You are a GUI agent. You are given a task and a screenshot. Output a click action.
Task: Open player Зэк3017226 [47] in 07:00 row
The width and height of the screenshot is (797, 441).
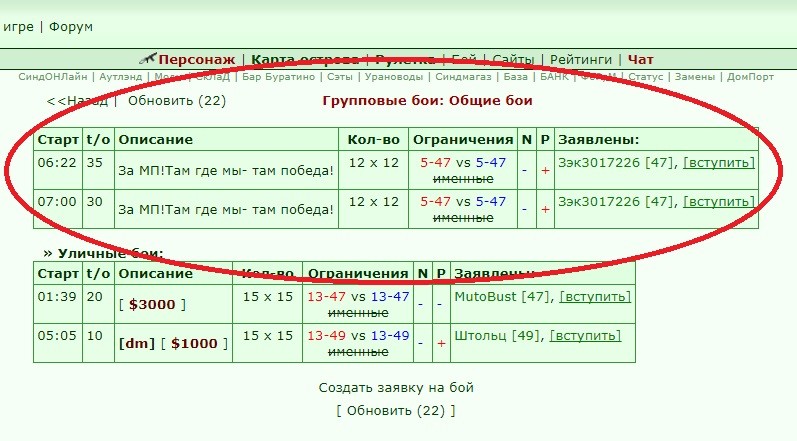pyautogui.click(x=617, y=202)
